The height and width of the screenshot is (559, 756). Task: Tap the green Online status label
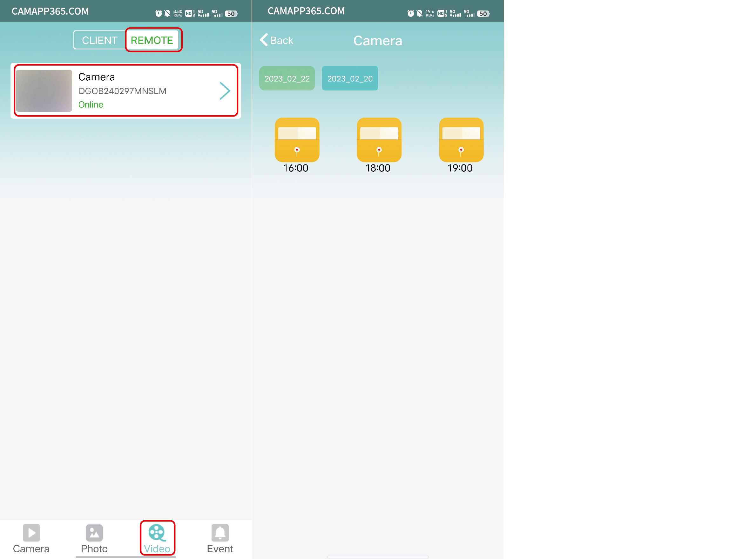pyautogui.click(x=91, y=104)
